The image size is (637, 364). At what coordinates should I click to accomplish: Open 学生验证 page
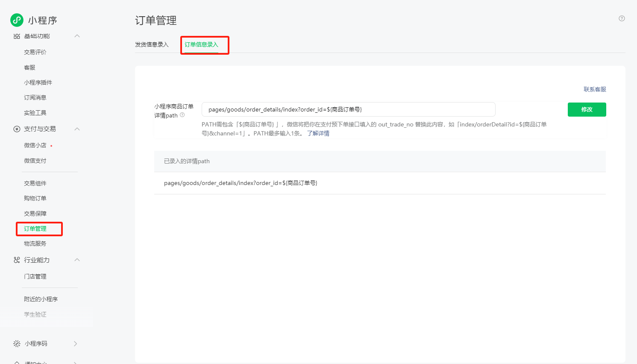click(35, 314)
